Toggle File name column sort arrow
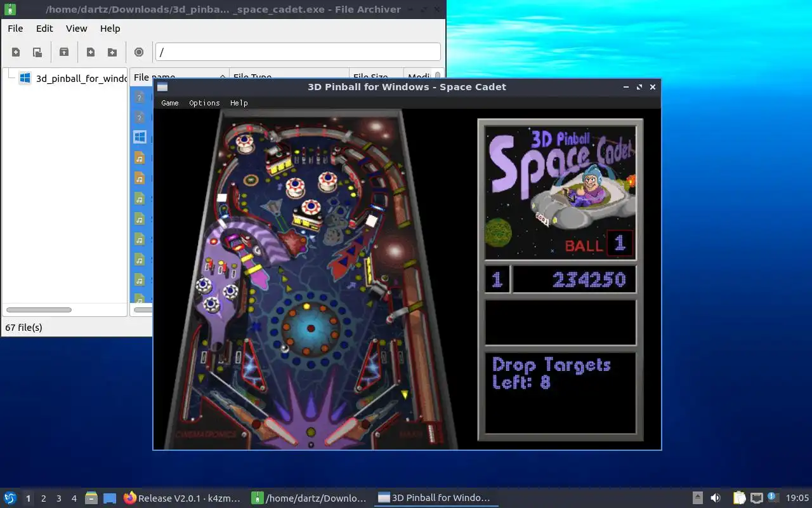812x508 pixels. click(x=223, y=76)
